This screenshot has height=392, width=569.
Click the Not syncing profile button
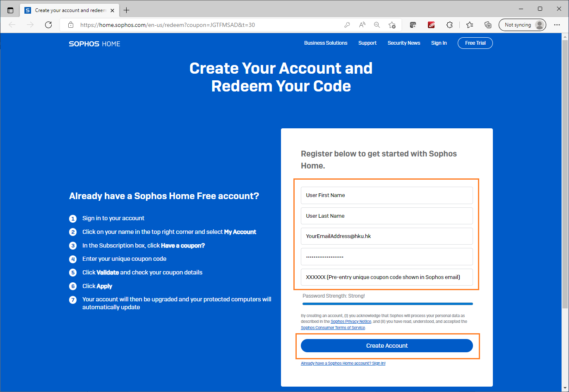(x=523, y=25)
